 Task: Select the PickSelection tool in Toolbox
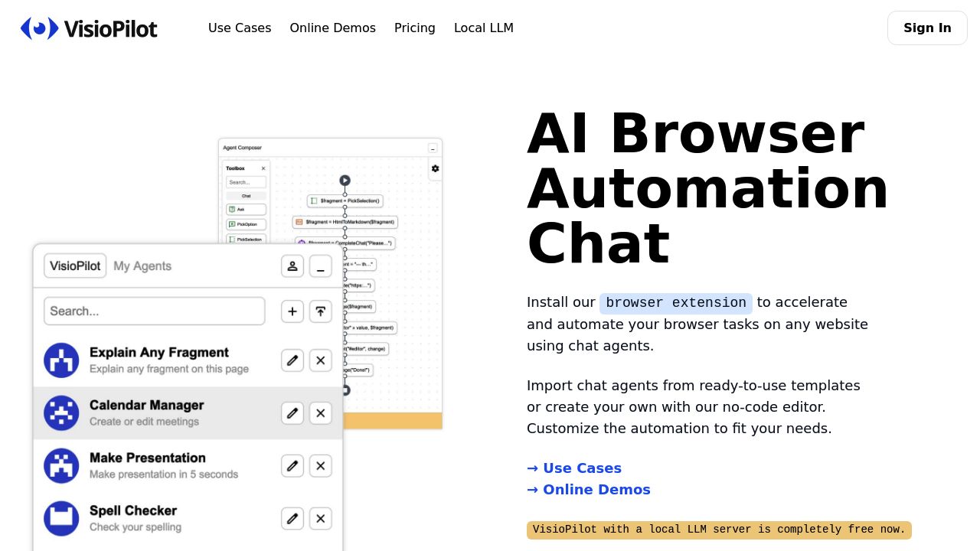tap(247, 239)
